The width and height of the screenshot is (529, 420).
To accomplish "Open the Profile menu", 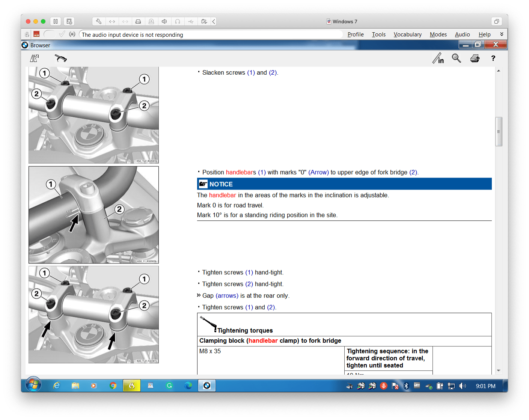I will click(356, 35).
